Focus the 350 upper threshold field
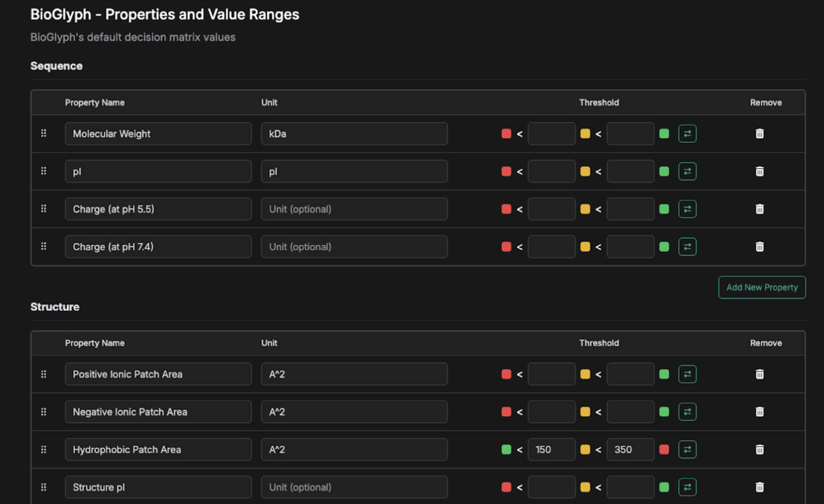Screen dimensions: 824x504 point(630,450)
